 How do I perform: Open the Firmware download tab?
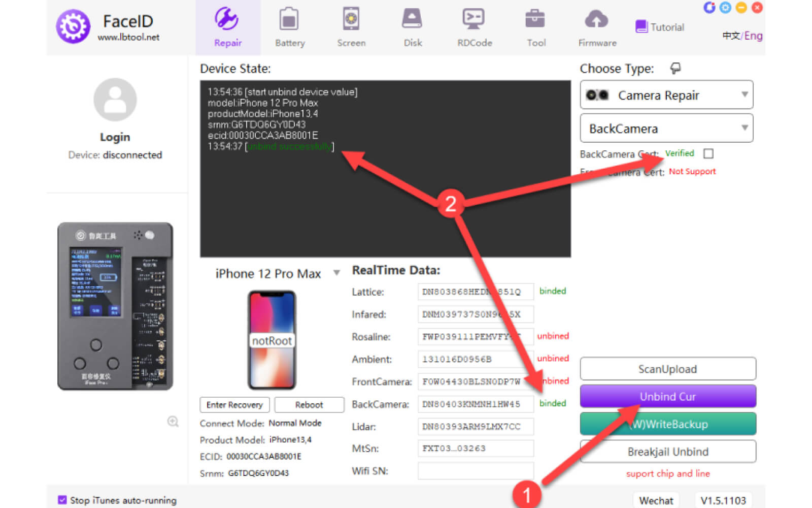pyautogui.click(x=597, y=27)
